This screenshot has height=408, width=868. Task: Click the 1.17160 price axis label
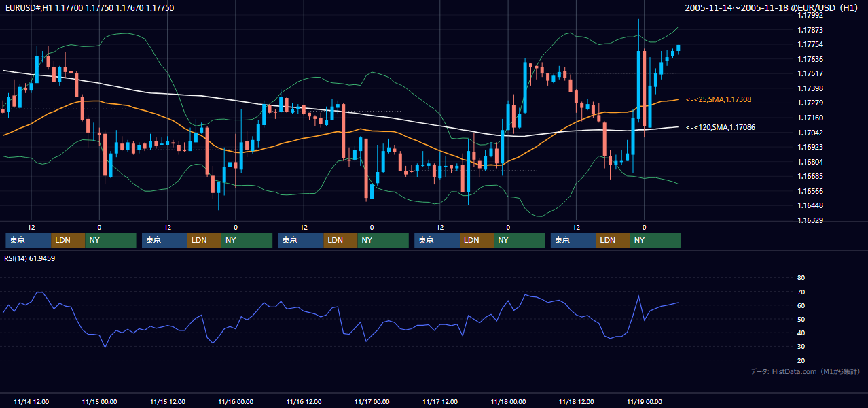(810, 118)
